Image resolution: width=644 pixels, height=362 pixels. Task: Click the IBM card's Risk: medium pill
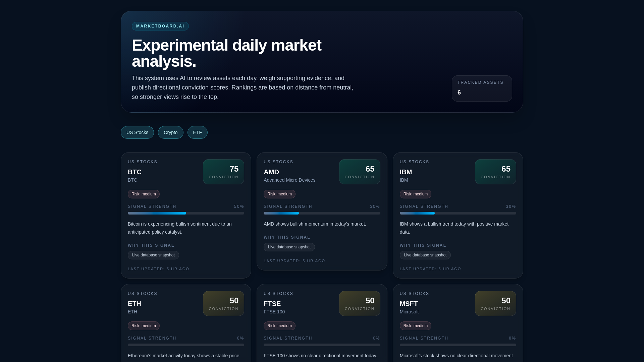[415, 194]
